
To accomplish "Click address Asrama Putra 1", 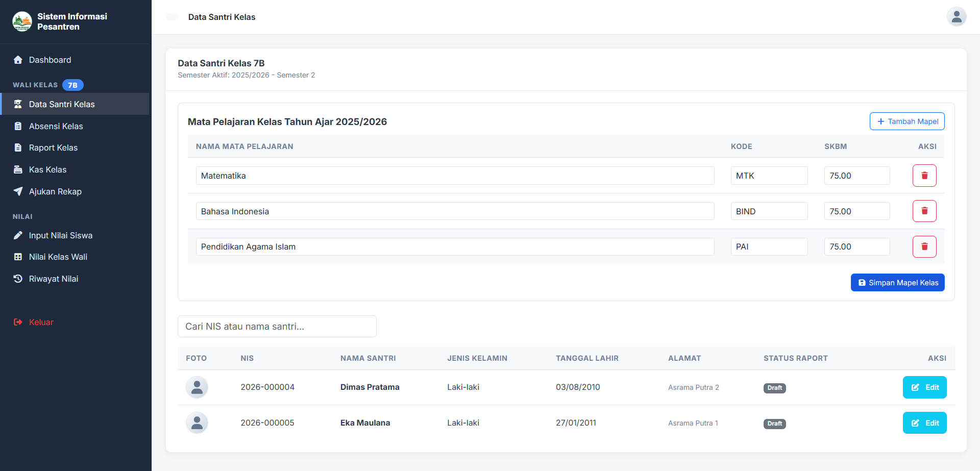I will pyautogui.click(x=693, y=423).
